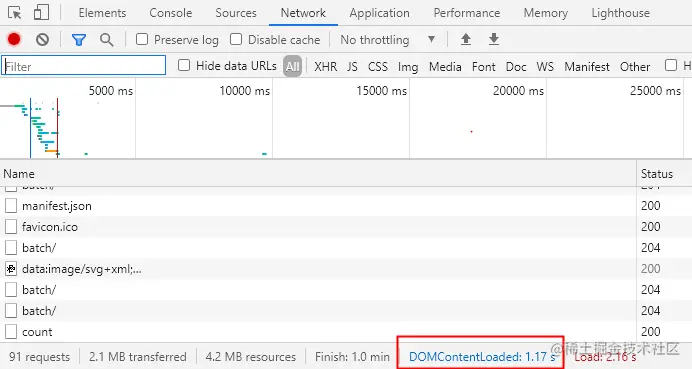Filter requests by Media
The image size is (692, 369).
[445, 67]
